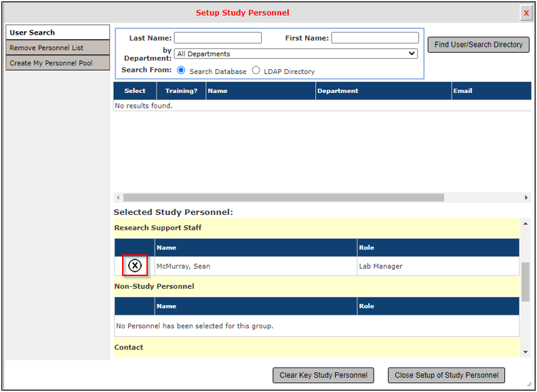537x392 pixels.
Task: Click the Training? column header
Action: click(181, 91)
